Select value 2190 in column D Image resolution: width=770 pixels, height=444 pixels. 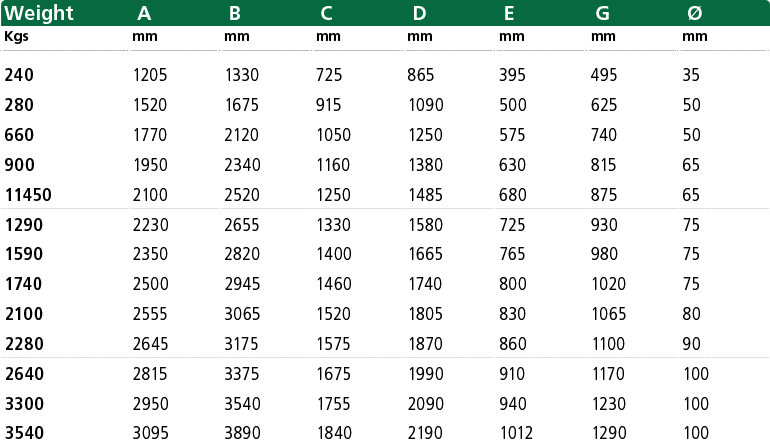[x=425, y=433]
